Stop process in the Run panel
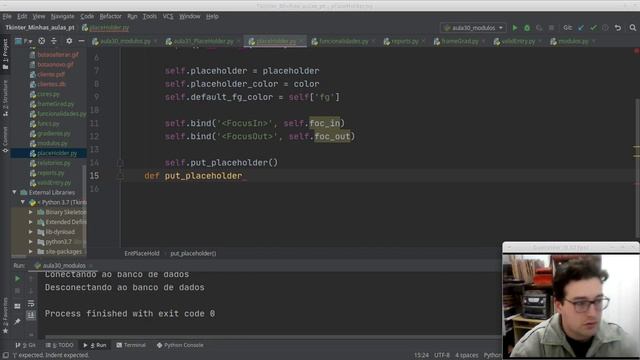 (x=18, y=291)
